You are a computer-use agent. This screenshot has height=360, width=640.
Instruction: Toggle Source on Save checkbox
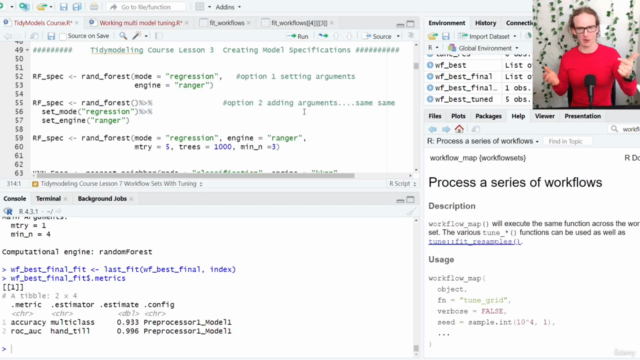pos(63,36)
